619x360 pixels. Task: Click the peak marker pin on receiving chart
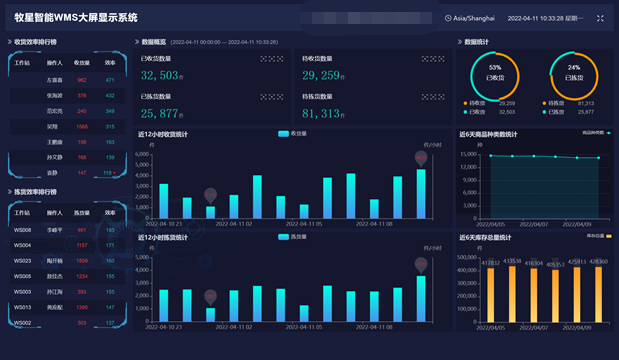(x=421, y=158)
